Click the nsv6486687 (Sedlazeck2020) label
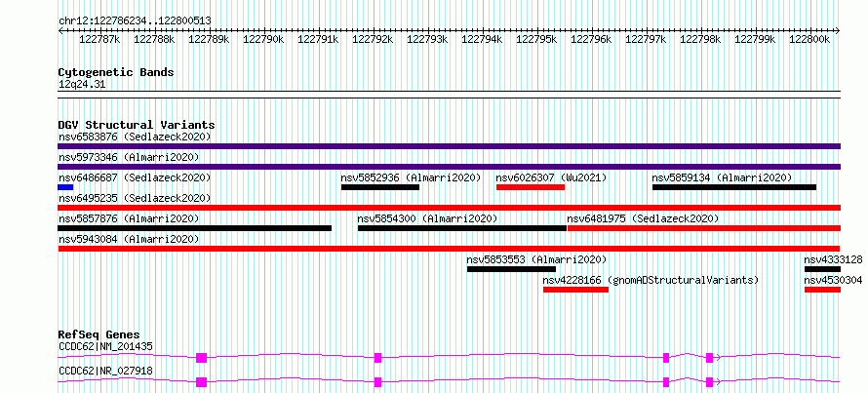 (x=135, y=177)
